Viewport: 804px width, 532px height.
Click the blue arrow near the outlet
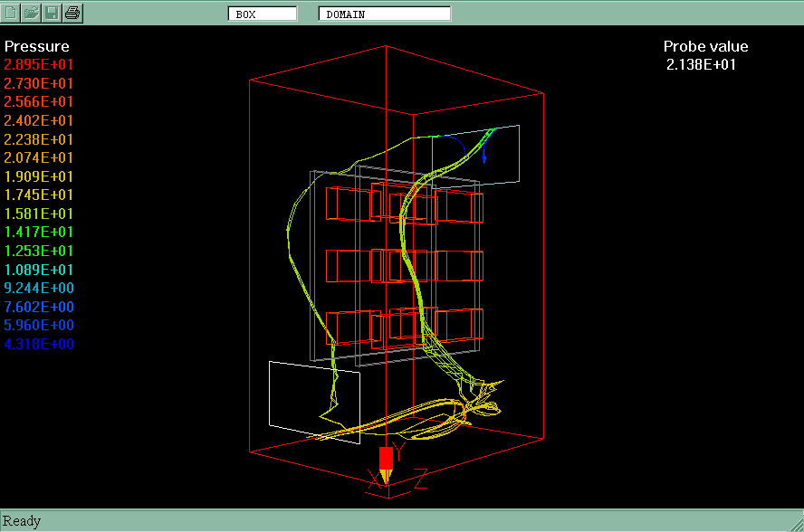(483, 156)
